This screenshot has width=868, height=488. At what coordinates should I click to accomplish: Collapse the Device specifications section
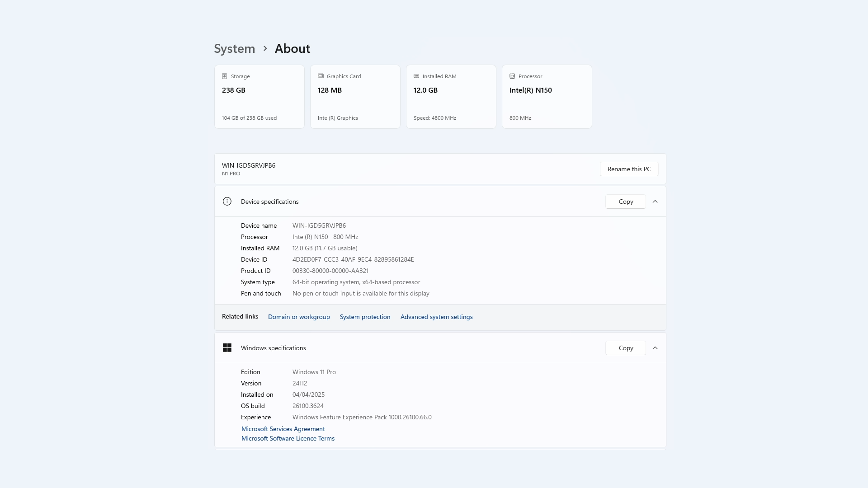pos(655,202)
